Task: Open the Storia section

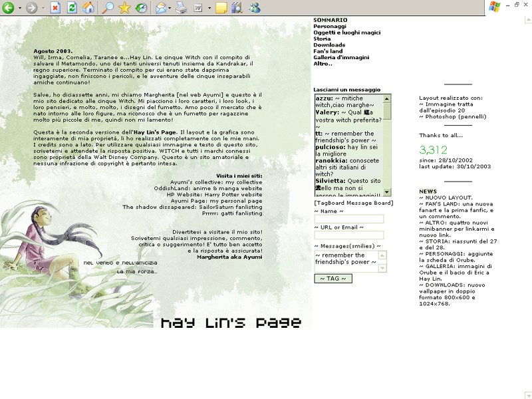Action: pos(322,39)
